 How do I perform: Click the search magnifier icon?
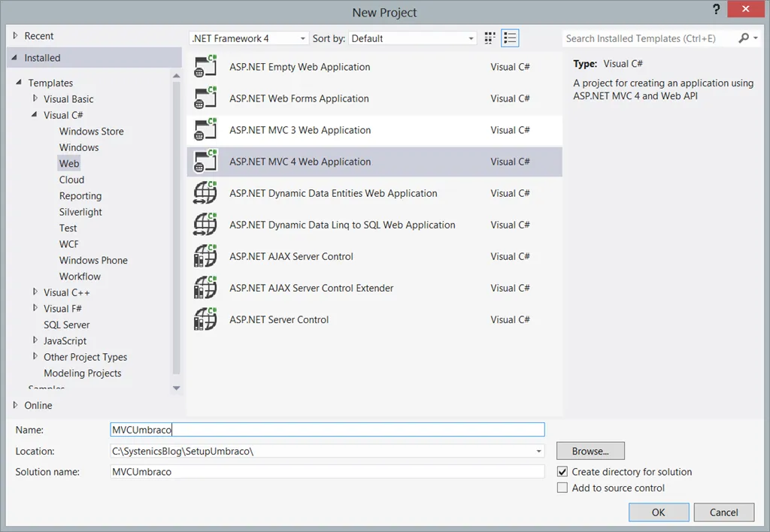[x=744, y=38]
